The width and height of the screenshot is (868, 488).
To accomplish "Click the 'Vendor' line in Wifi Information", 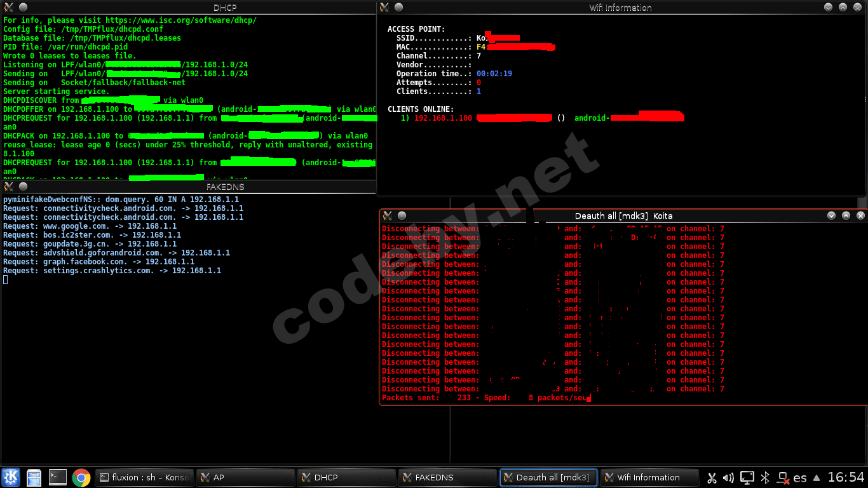I will [x=434, y=65].
